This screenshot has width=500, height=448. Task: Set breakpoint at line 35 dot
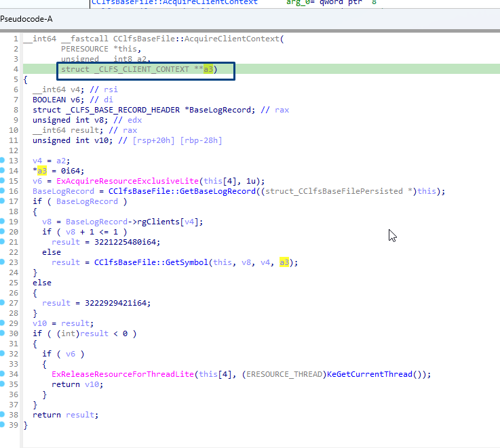[2, 384]
